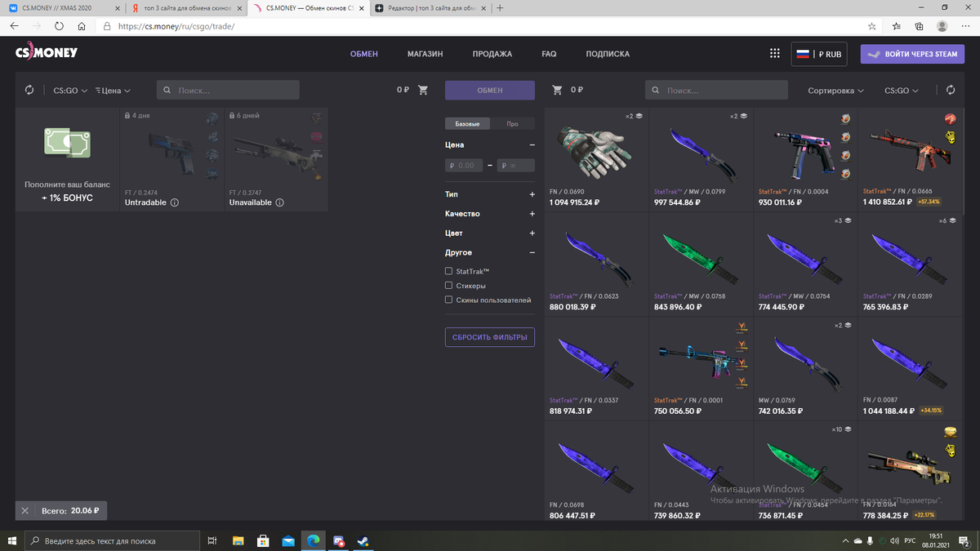Collapse the Другое filter section

[x=532, y=253]
